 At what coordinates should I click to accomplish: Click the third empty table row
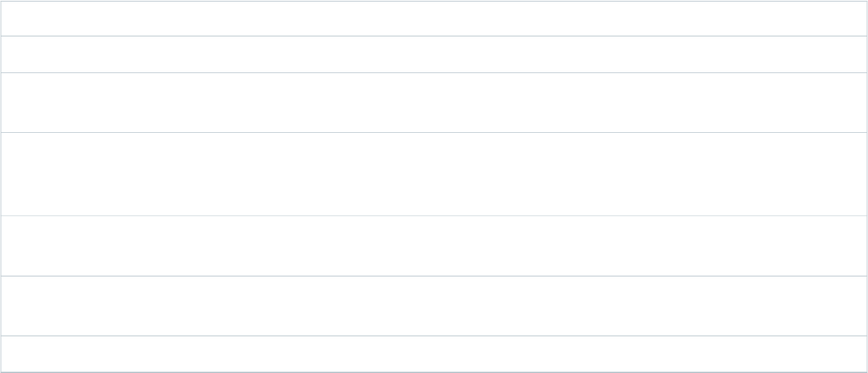434,103
